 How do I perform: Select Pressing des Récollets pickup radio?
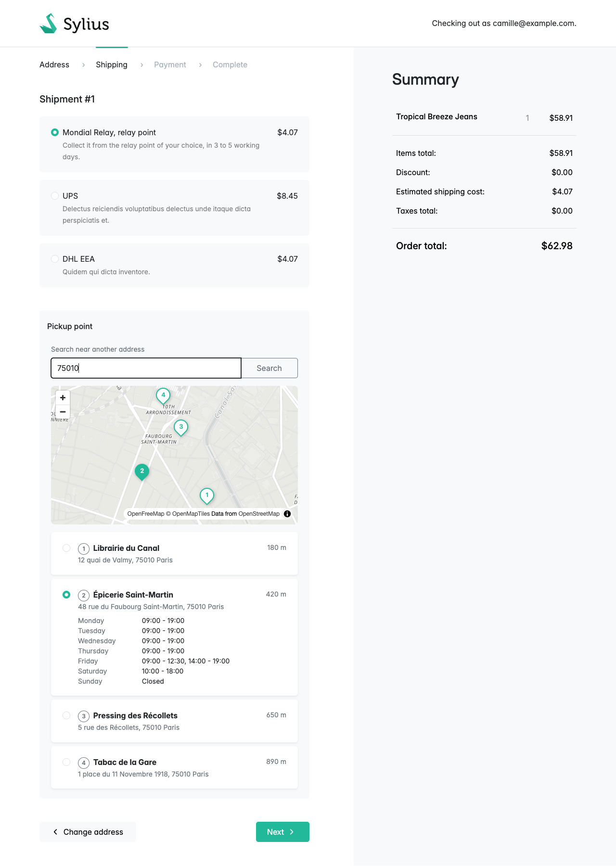pos(66,715)
